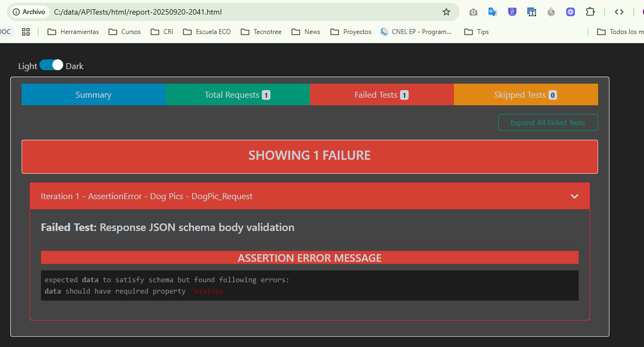This screenshot has width=644, height=347.
Task: Switch to the Summary tab
Action: (93, 95)
